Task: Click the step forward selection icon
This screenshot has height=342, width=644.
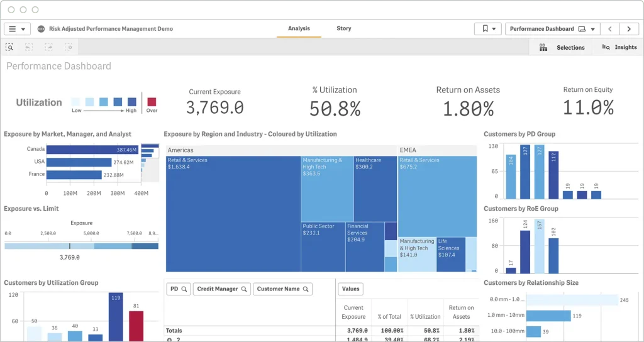Action: coord(49,47)
